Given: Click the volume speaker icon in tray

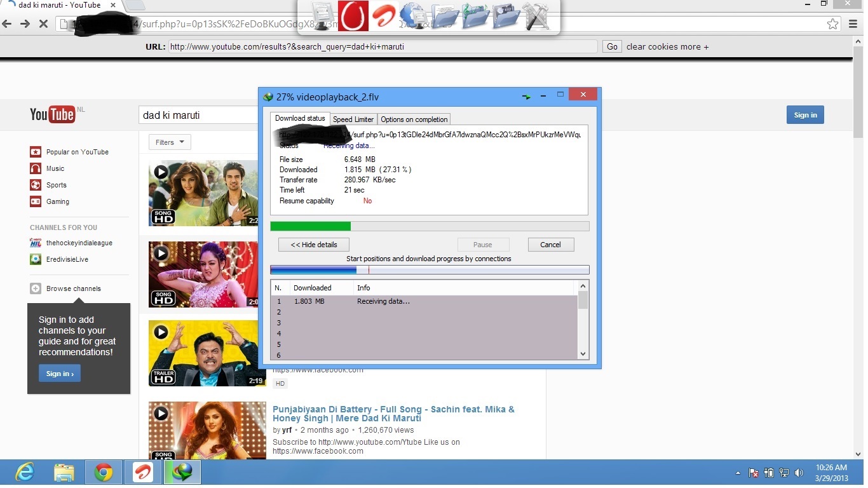Looking at the screenshot, I should [x=799, y=473].
